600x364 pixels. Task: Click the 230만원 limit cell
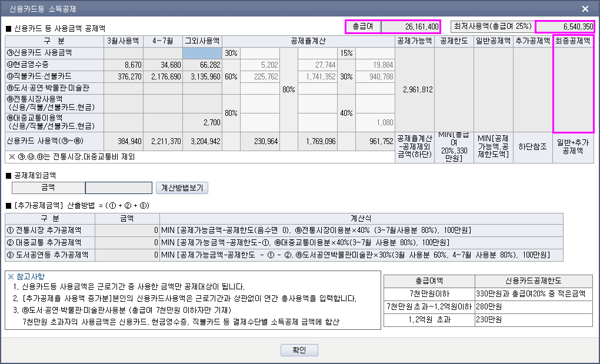pos(534,320)
